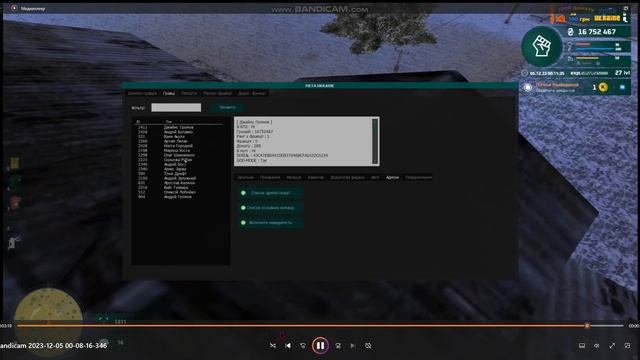
Task: Select player 1411 Джеймс Громов
Action: (x=178, y=127)
